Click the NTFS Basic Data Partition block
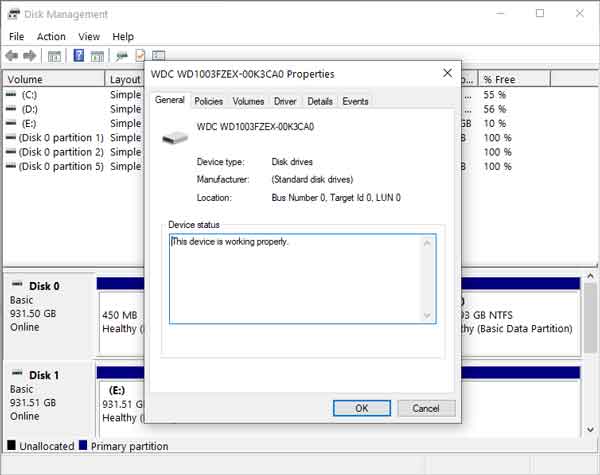 [520, 323]
